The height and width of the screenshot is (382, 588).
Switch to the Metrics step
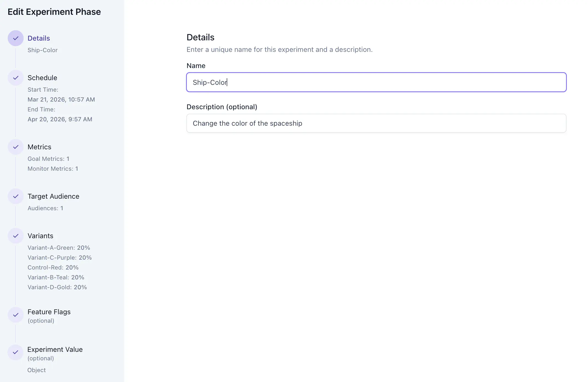click(x=39, y=147)
